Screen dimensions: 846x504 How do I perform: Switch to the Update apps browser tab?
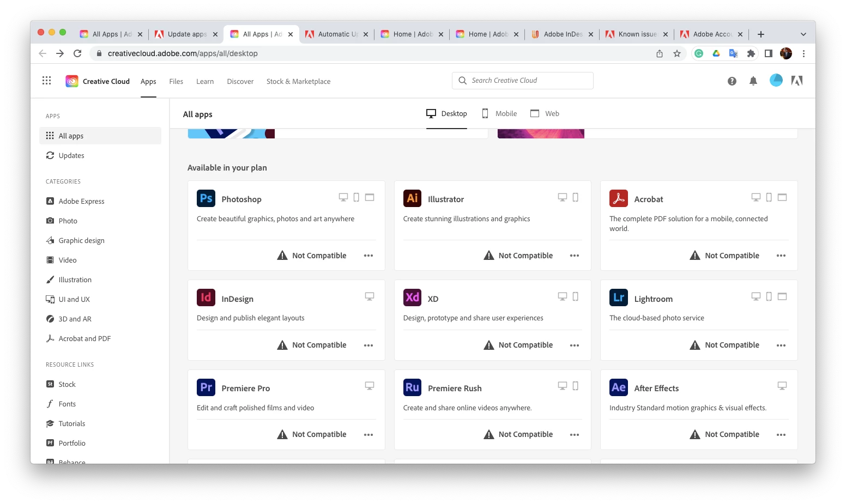tap(186, 34)
